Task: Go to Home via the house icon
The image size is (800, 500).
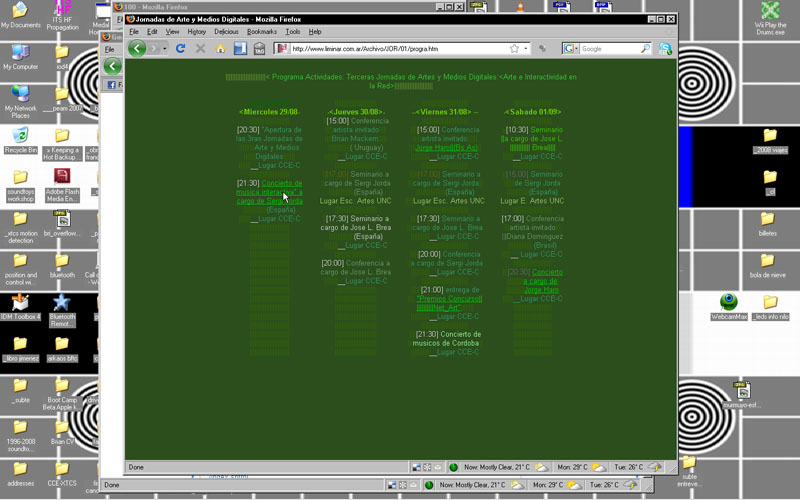Action: coord(220,48)
